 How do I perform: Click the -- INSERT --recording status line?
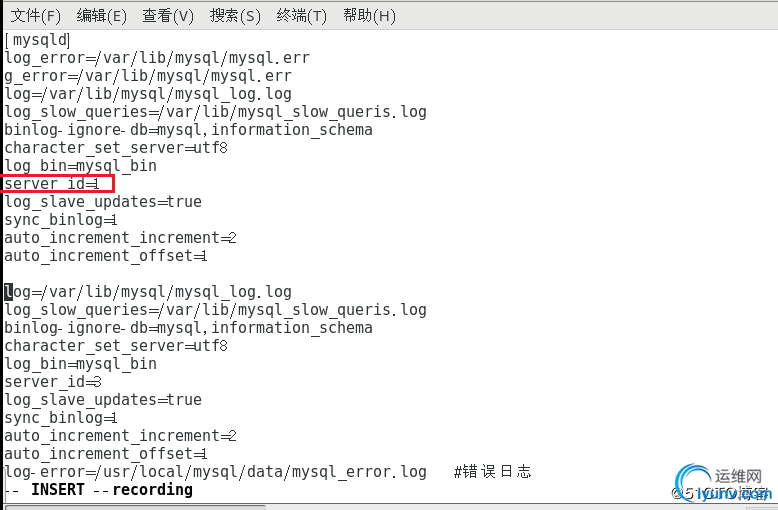coord(98,490)
